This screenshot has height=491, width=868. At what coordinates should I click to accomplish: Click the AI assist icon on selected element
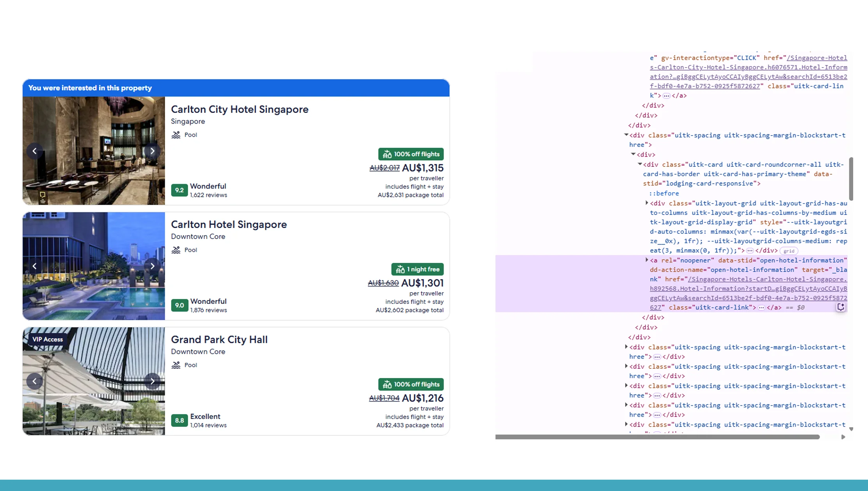coord(841,307)
